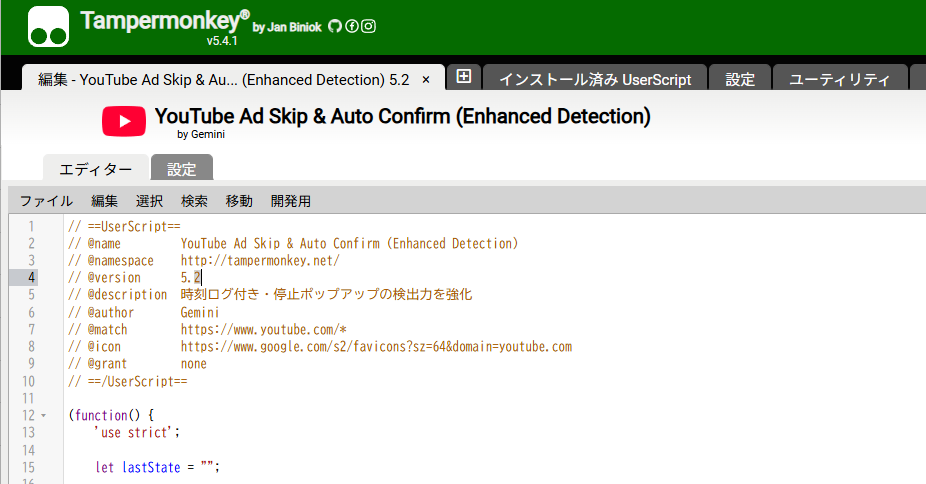Close the YouTube Ad Skip editing tab
Image resolution: width=926 pixels, height=484 pixels.
tap(426, 79)
